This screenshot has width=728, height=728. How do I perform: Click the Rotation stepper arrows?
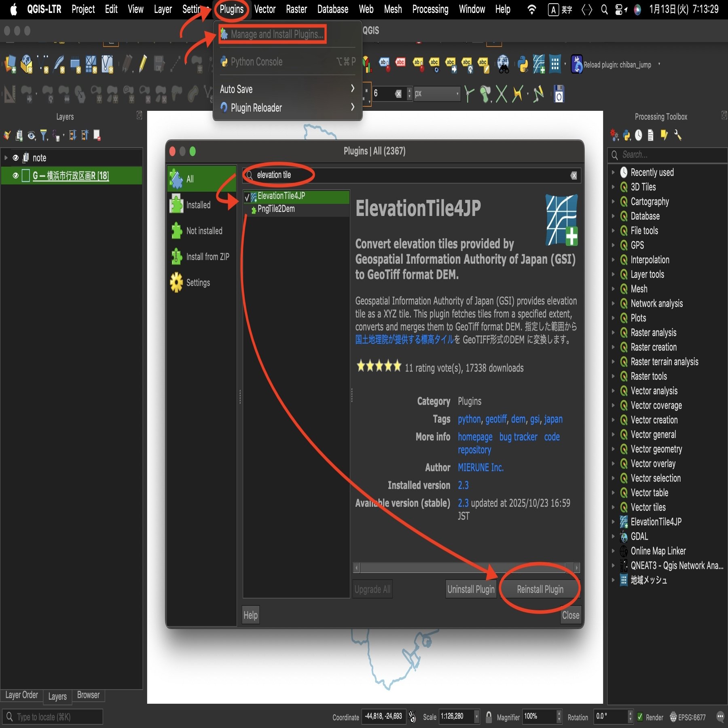pyautogui.click(x=630, y=717)
